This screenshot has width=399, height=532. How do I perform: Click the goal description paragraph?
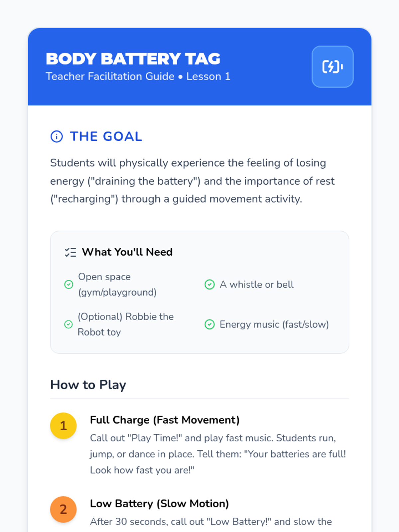pyautogui.click(x=192, y=181)
